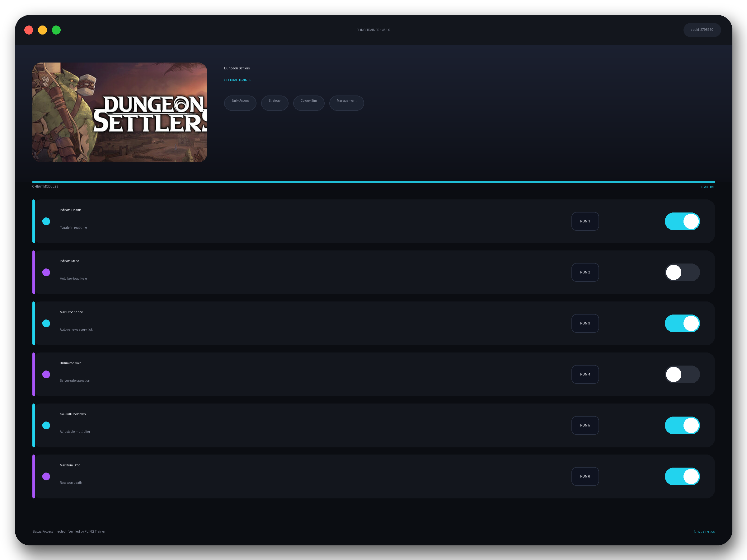Click the Max Experience module name

coord(71,312)
